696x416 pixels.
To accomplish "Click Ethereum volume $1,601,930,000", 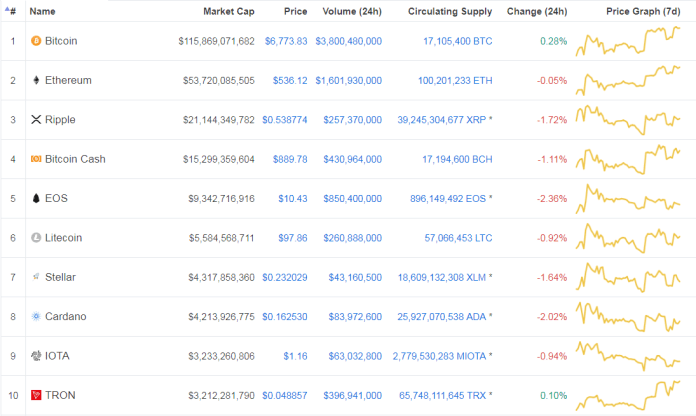I will click(x=348, y=81).
